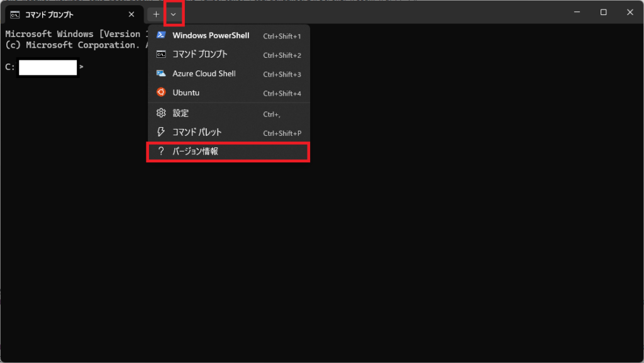644x363 pixels.
Task: Open Azure Cloud Shell profile
Action: (x=229, y=74)
